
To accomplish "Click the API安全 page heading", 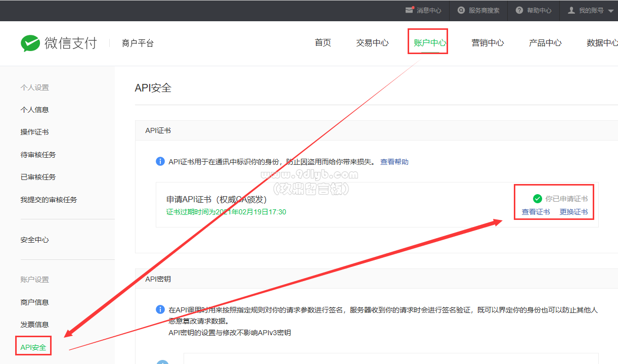I will [153, 88].
